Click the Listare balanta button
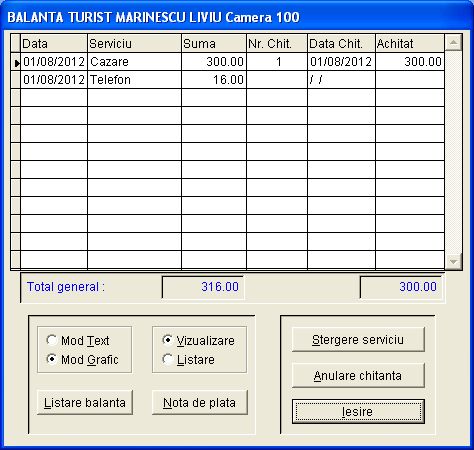 [x=85, y=403]
